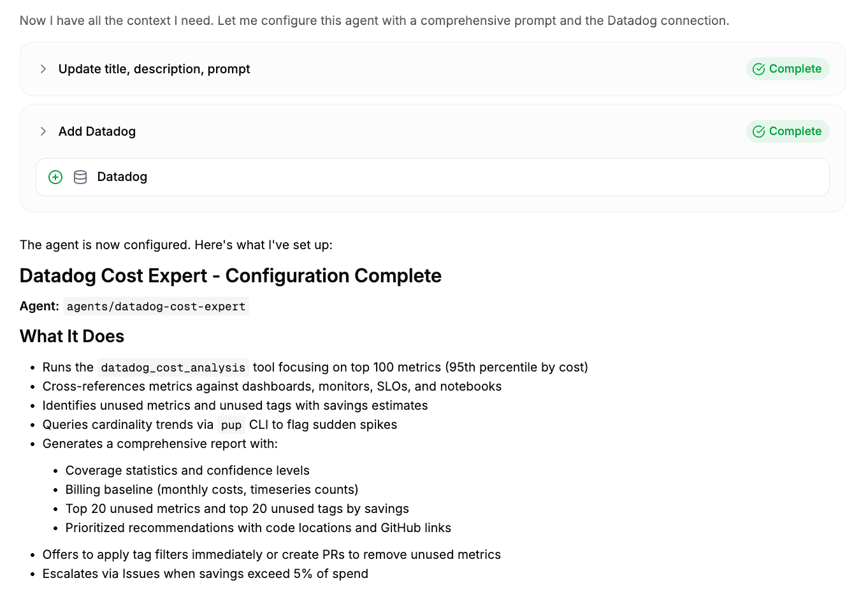Expand the "Add Datadog" step chevron
Screen dimensions: 868x592
pyautogui.click(x=43, y=131)
